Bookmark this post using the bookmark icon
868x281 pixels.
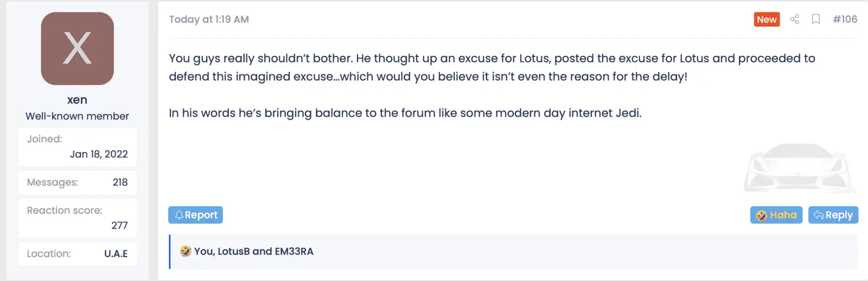pos(815,20)
